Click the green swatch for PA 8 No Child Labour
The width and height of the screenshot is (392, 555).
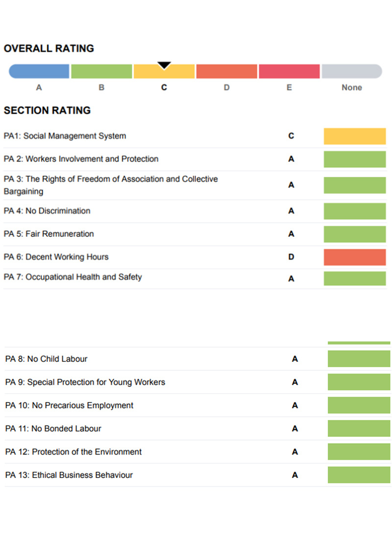point(359,359)
